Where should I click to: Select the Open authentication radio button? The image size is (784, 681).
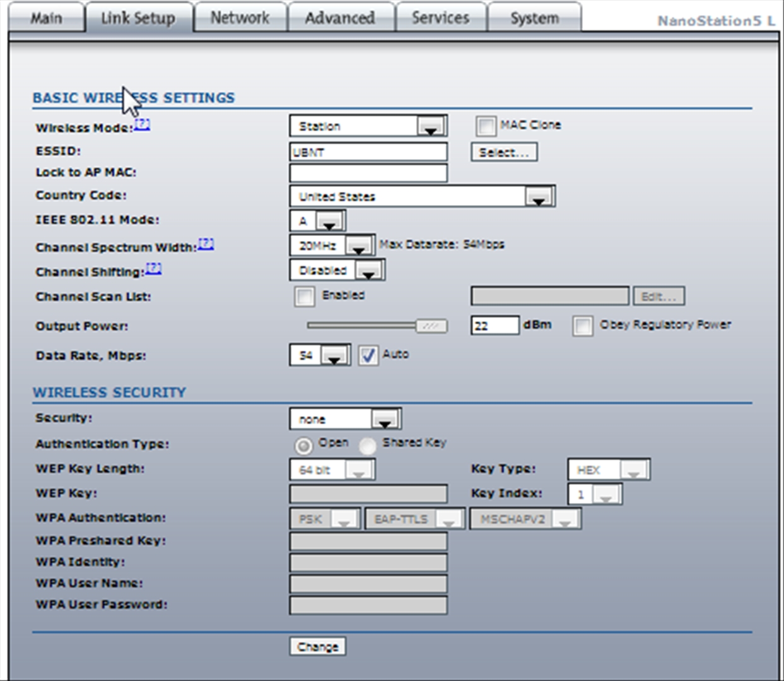pos(303,446)
